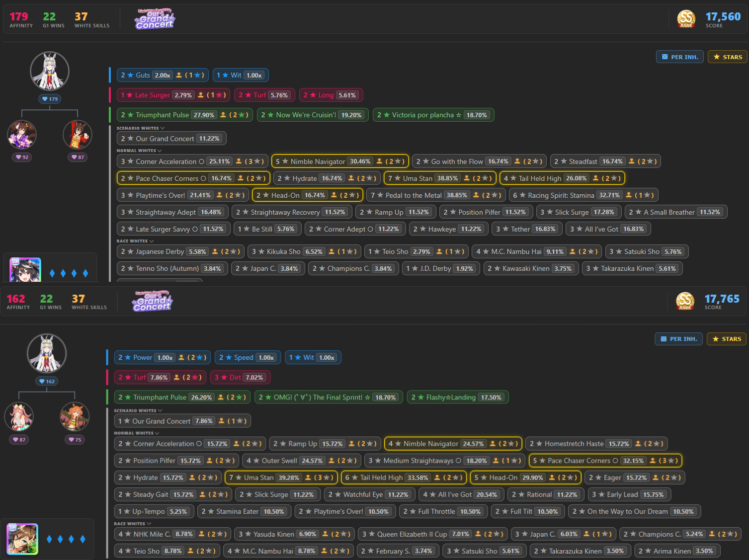Click the circle icon in the Late Surger Savvy chip
Image resolution: width=749 pixels, height=560 pixels.
pos(195,229)
